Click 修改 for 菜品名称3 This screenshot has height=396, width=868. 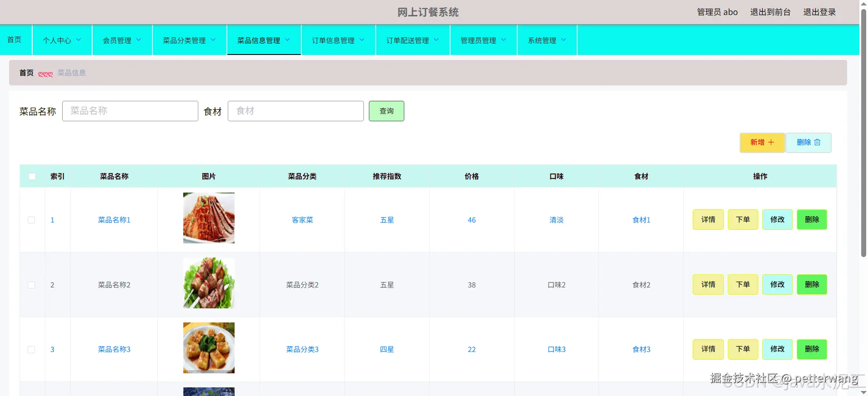777,349
